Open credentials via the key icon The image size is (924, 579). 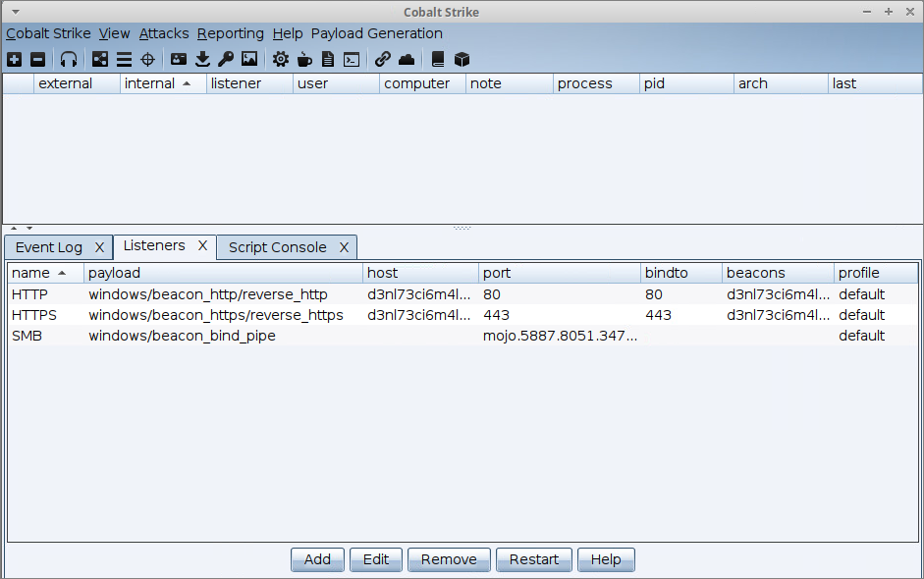[x=226, y=59]
